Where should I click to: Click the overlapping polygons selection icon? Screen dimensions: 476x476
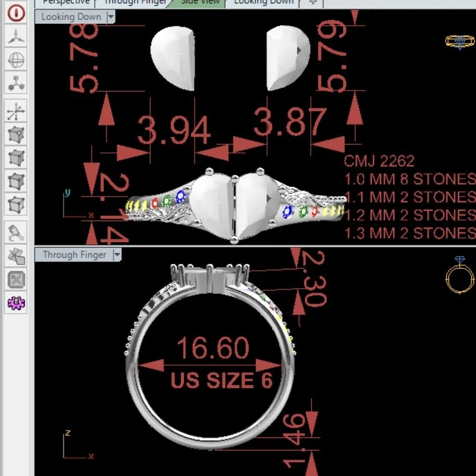click(x=16, y=256)
